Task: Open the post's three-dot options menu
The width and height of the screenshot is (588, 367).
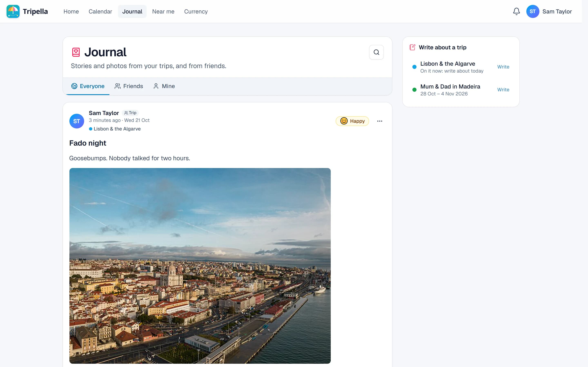Action: click(x=380, y=121)
